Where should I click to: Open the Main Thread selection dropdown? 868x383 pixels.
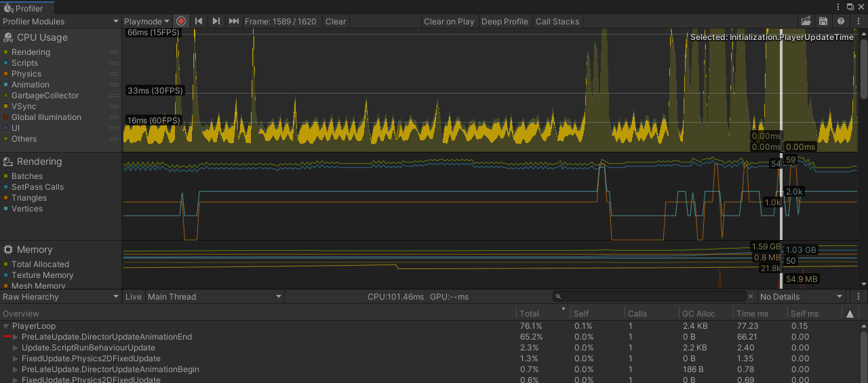[x=214, y=297]
